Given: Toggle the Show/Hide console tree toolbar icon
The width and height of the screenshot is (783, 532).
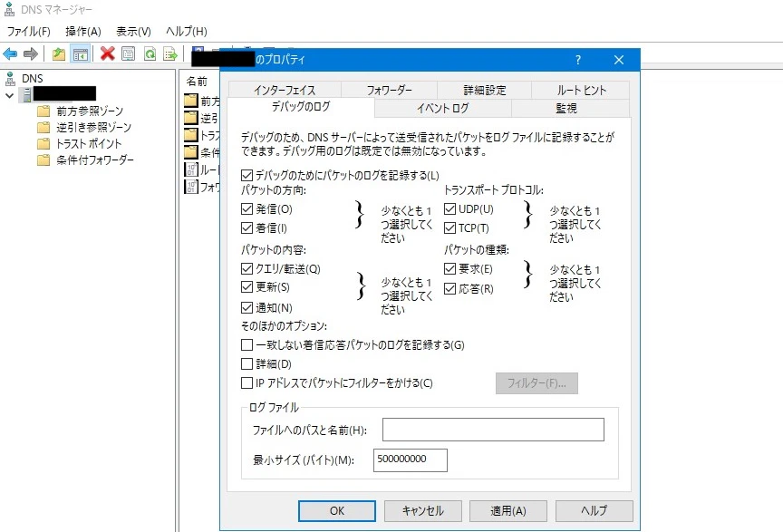Looking at the screenshot, I should (x=81, y=54).
